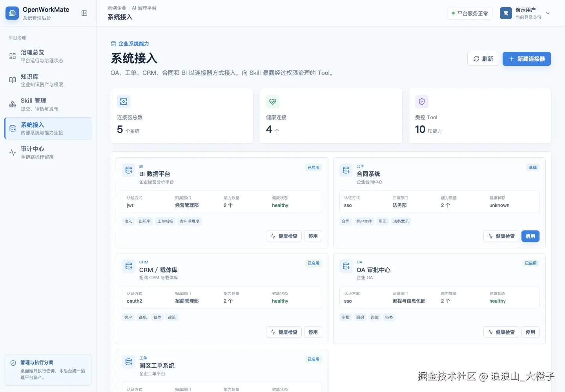Open 审计中心 sidebar item

(x=48, y=152)
